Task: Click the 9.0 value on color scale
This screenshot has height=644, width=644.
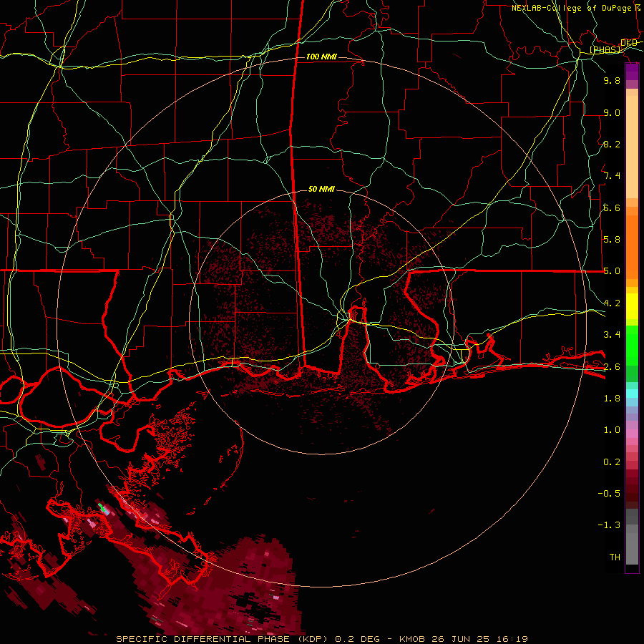Action: coord(612,112)
